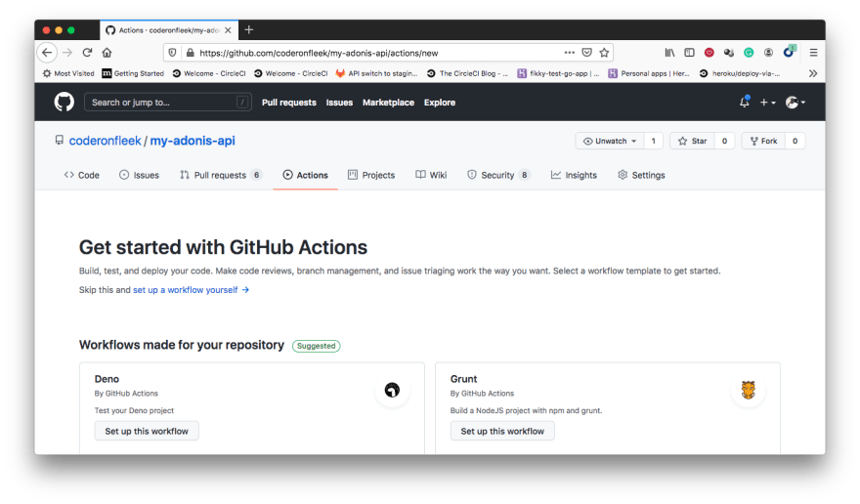Select the Actions tab

point(306,175)
